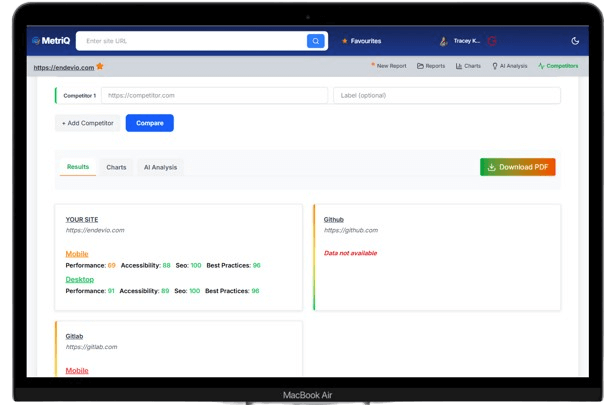Switch to the AI Analysis tab below Compare

pyautogui.click(x=160, y=167)
